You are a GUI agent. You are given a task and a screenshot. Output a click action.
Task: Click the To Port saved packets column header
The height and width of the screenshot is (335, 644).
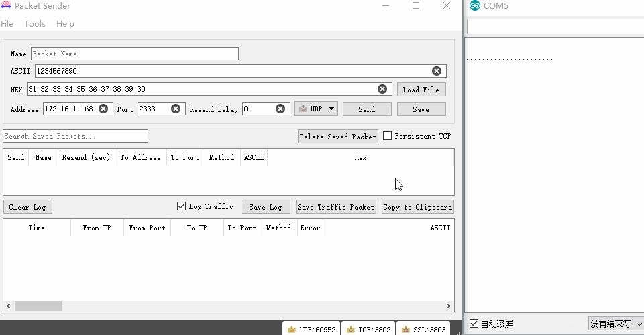[x=185, y=157]
